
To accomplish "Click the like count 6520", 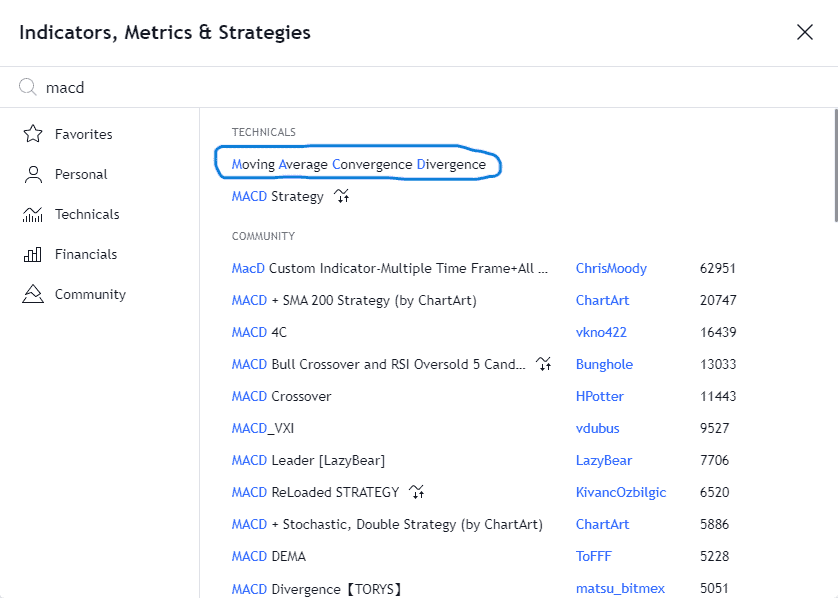I will pos(715,492).
